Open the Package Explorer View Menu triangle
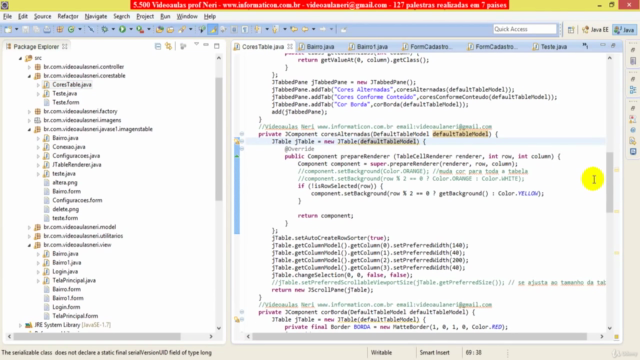The image size is (640, 360). click(196, 44)
